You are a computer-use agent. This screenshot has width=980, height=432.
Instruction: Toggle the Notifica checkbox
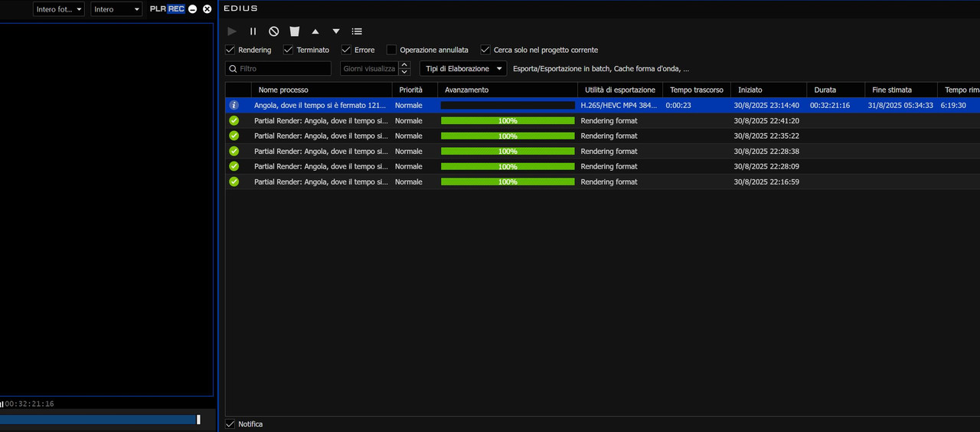[230, 424]
